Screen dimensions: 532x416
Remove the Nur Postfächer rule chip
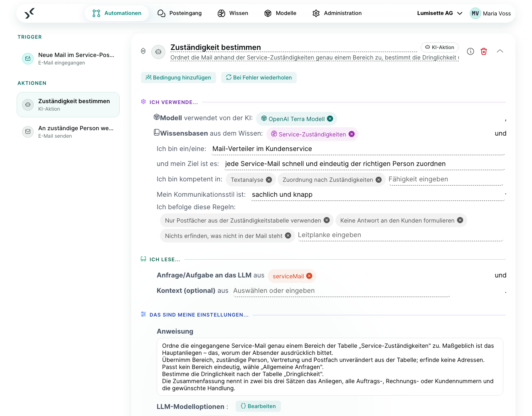pyautogui.click(x=327, y=220)
